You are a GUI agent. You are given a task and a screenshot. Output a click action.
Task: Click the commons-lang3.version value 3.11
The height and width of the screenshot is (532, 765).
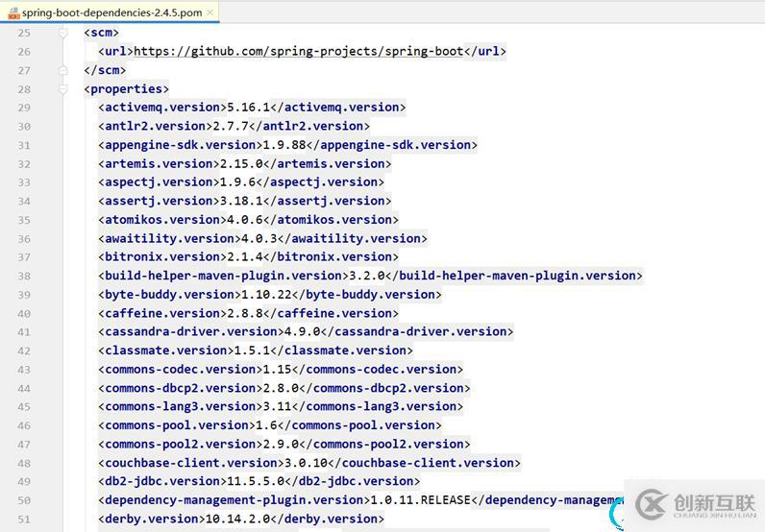tap(277, 406)
